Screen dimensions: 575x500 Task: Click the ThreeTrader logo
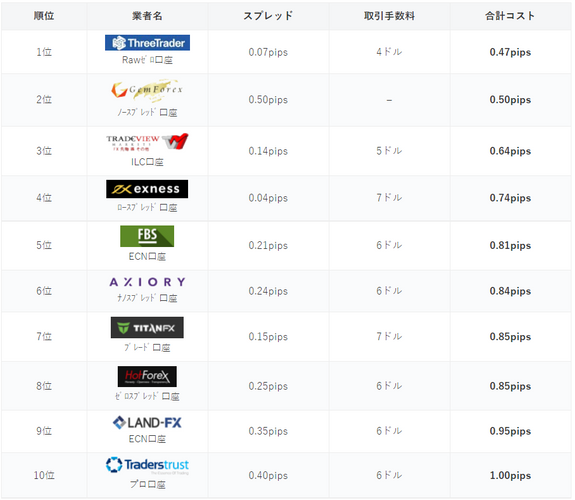point(147,43)
